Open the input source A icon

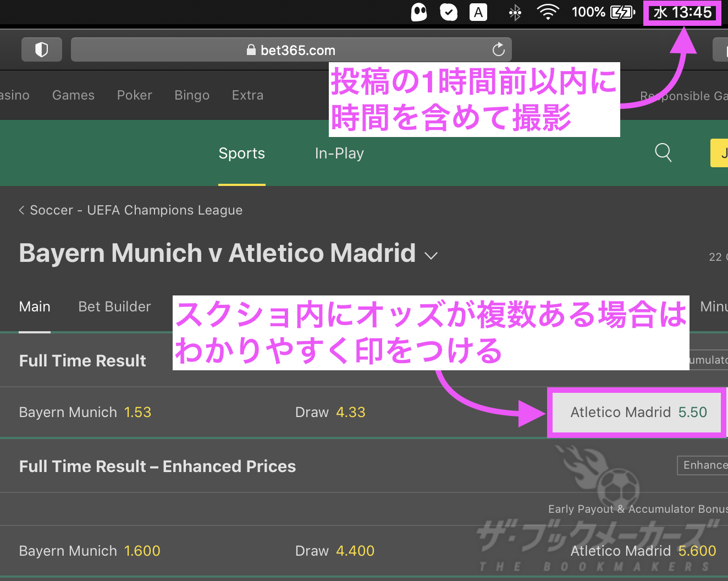coord(478,12)
